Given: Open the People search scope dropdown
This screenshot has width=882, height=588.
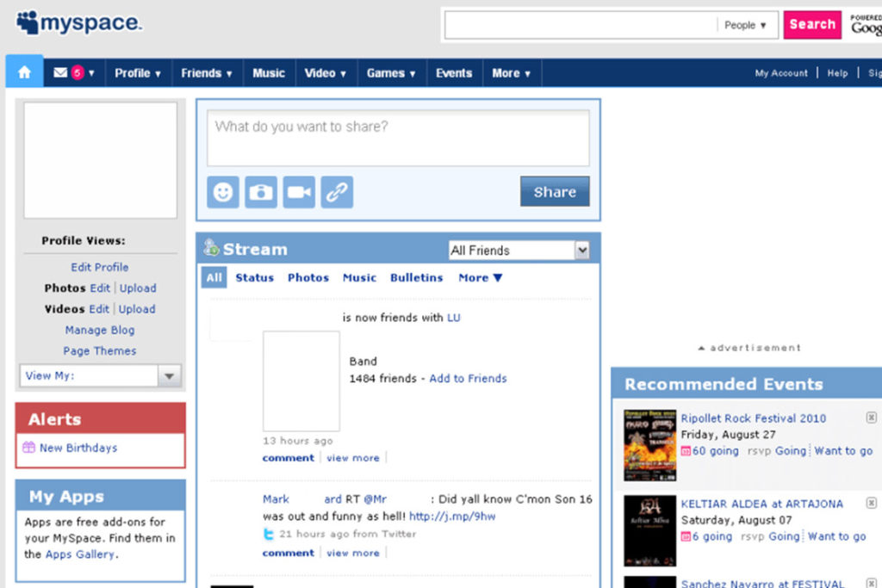Looking at the screenshot, I should 745,25.
